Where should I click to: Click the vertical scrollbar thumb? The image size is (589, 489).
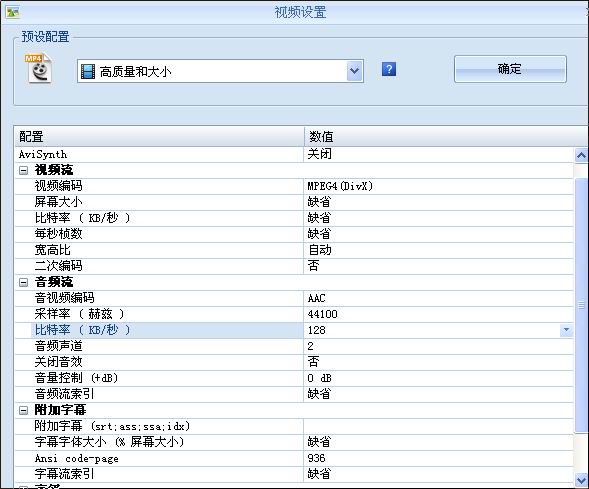pyautogui.click(x=581, y=305)
